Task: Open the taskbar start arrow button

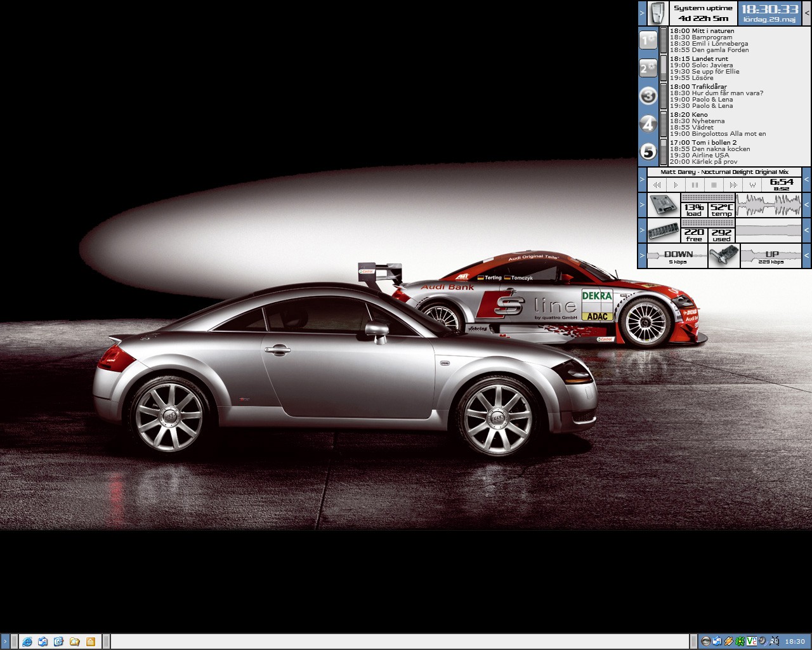Action: tap(5, 642)
